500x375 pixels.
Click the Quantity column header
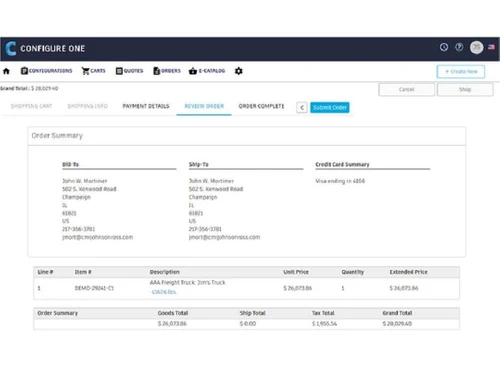pos(353,272)
